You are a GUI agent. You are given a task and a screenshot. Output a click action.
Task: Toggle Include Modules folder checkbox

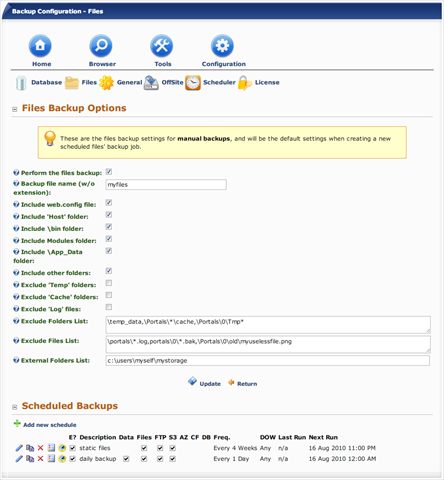109,239
